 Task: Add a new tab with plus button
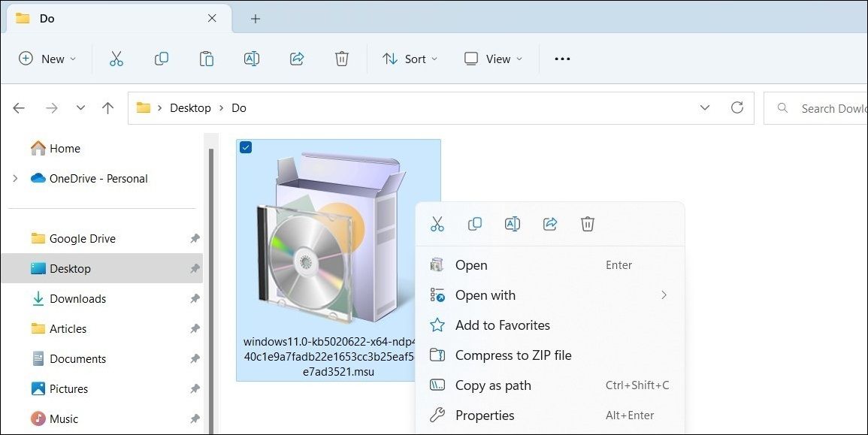pyautogui.click(x=256, y=19)
